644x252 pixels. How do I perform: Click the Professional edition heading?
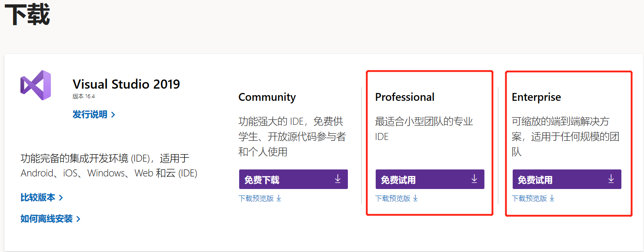pos(405,97)
